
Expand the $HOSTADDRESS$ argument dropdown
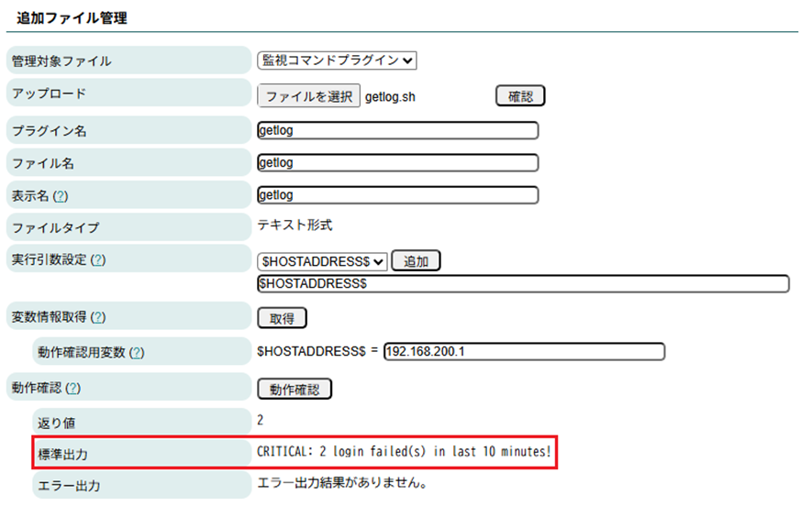(x=323, y=261)
